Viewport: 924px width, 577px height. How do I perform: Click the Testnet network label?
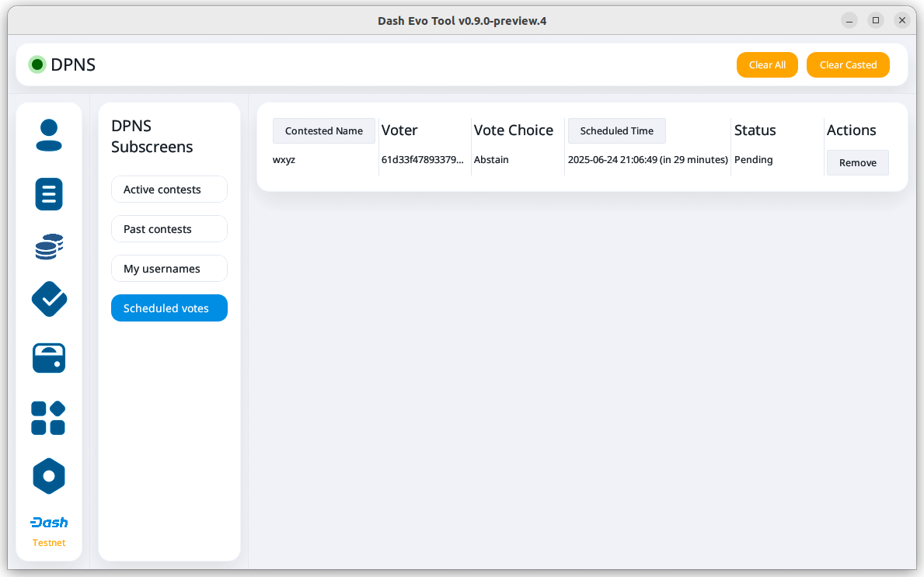pos(49,543)
